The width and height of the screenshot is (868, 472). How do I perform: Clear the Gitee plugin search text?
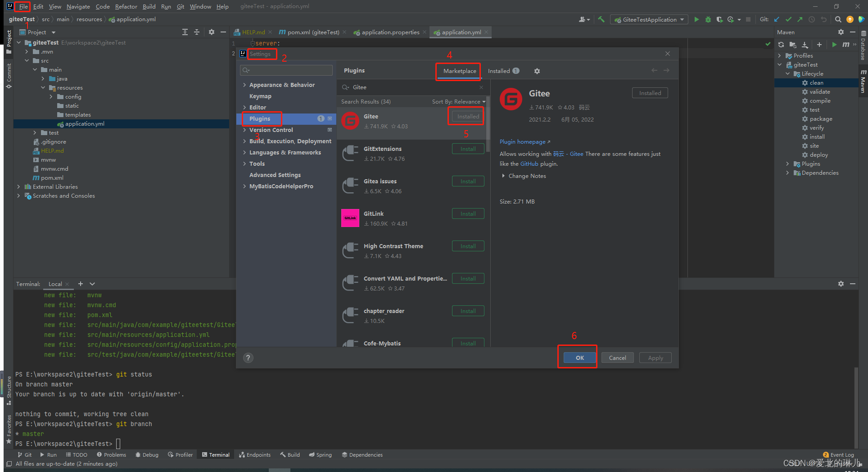pyautogui.click(x=481, y=87)
